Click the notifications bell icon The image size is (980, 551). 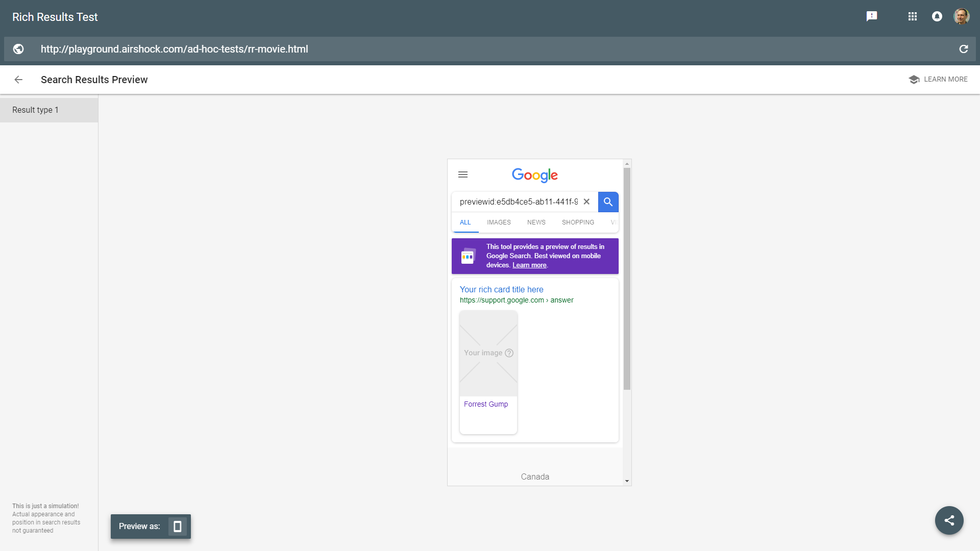point(937,16)
